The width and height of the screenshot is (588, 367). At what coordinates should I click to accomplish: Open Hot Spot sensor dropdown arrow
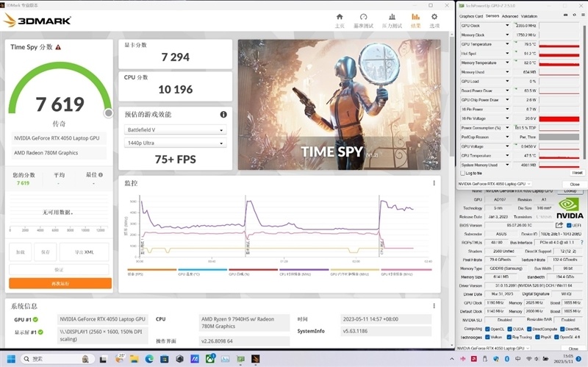(x=507, y=53)
